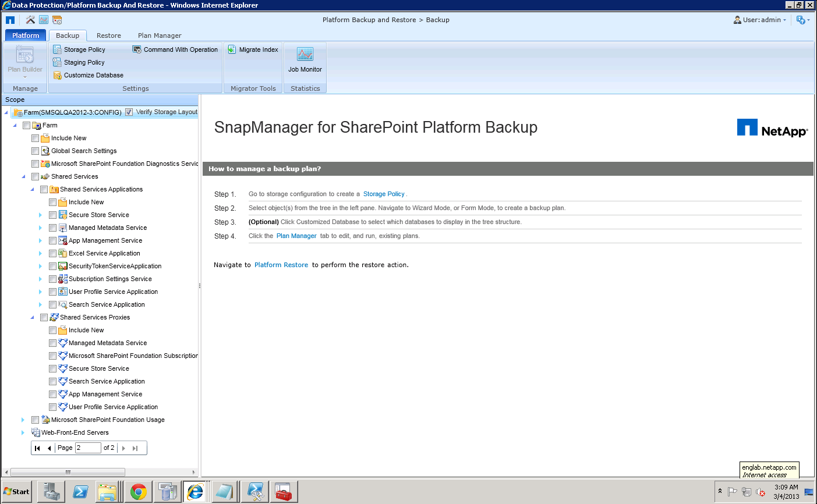Click the horizontal scrollbar under the tree
Image resolution: width=817 pixels, height=504 pixels.
click(68, 472)
